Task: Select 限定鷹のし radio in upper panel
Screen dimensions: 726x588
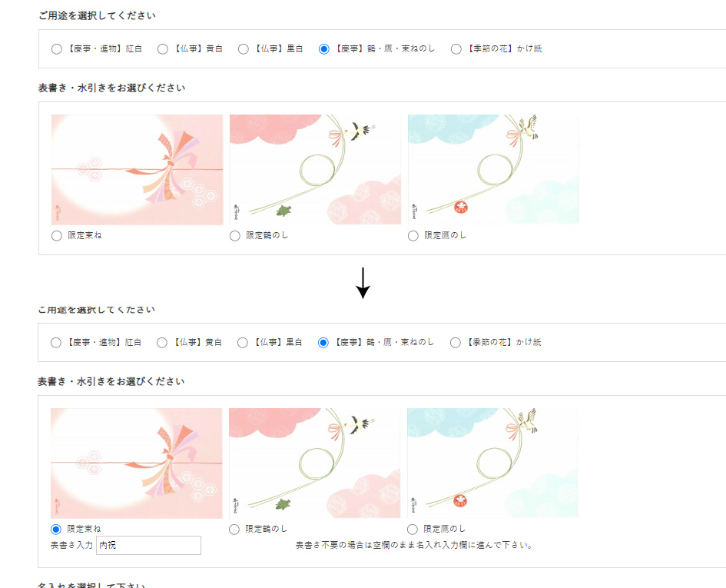Action: pyautogui.click(x=413, y=236)
